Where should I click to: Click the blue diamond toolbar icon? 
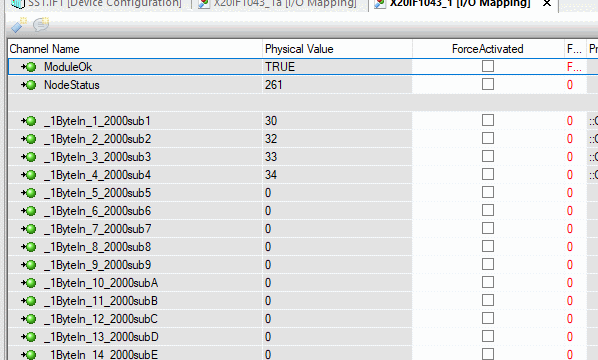pos(18,26)
